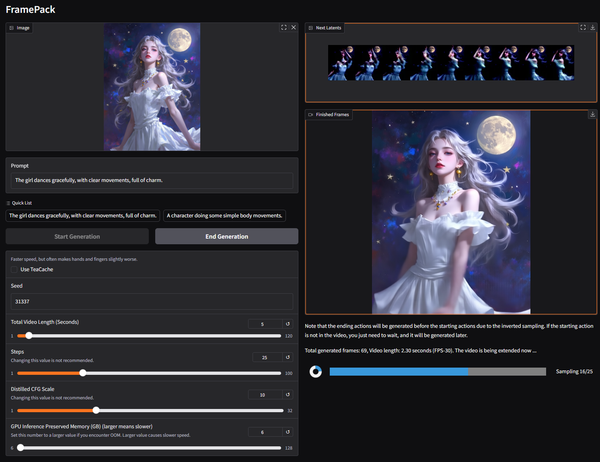Download the Next Latents image
Screen dimensions: 600x462
tap(593, 28)
